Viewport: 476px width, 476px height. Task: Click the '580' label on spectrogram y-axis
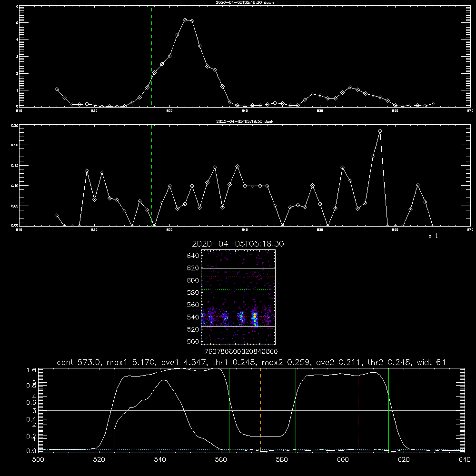click(x=193, y=292)
